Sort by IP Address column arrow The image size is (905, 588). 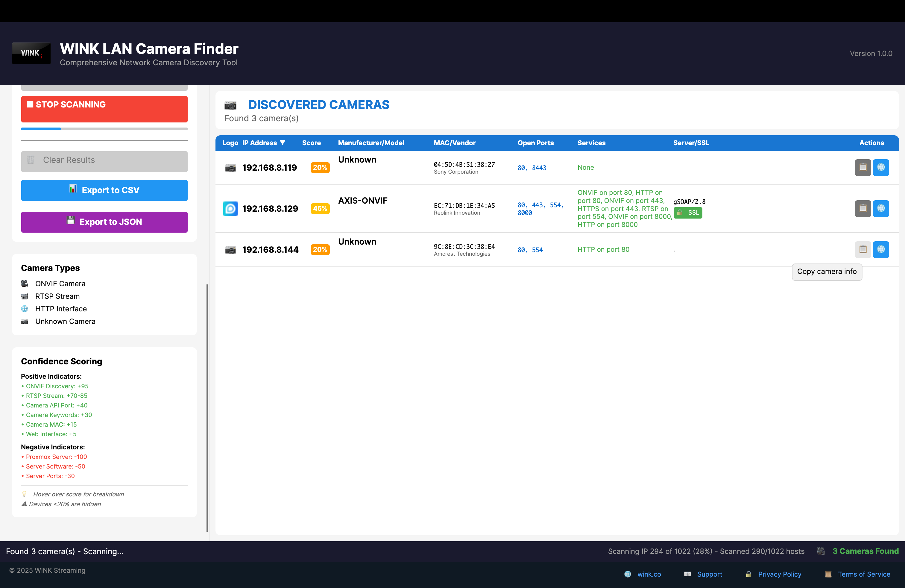(282, 143)
